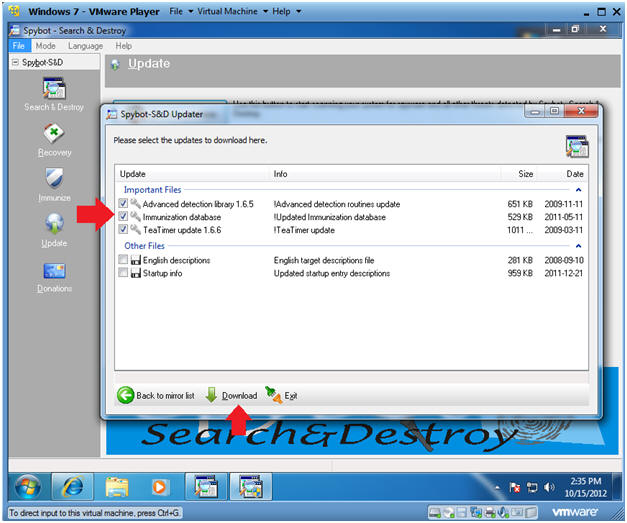Click the volume speaker tray icon

pyautogui.click(x=549, y=487)
